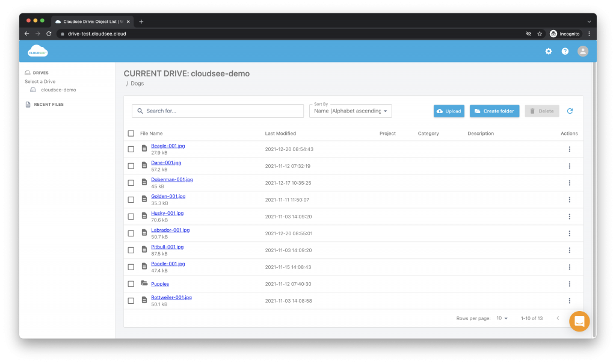Click the Upload button
The height and width of the screenshot is (364, 616).
pyautogui.click(x=448, y=111)
